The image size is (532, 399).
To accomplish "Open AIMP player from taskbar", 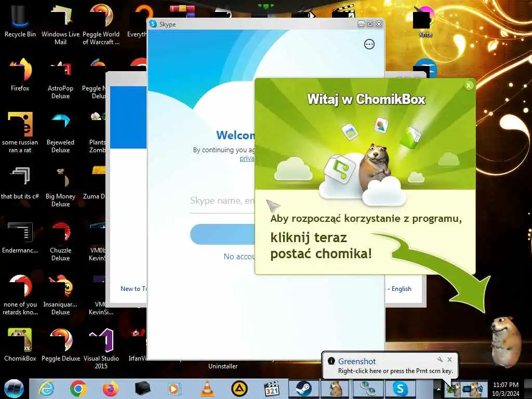I will [239, 389].
